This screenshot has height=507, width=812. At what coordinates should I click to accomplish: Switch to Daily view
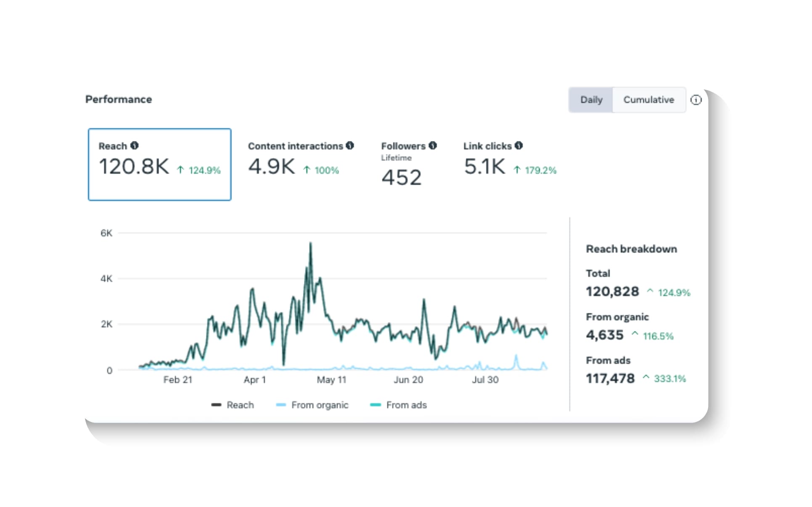click(591, 100)
